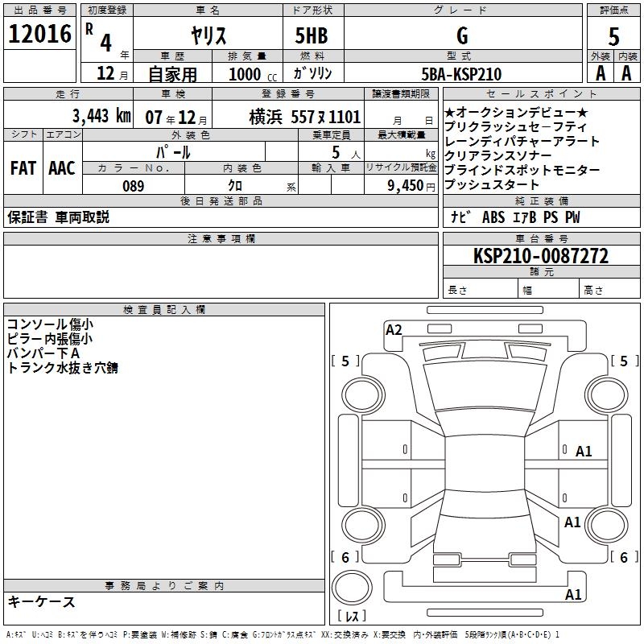644x644 pixels.
Task: Click the color number 089 field
Action: pos(134,186)
